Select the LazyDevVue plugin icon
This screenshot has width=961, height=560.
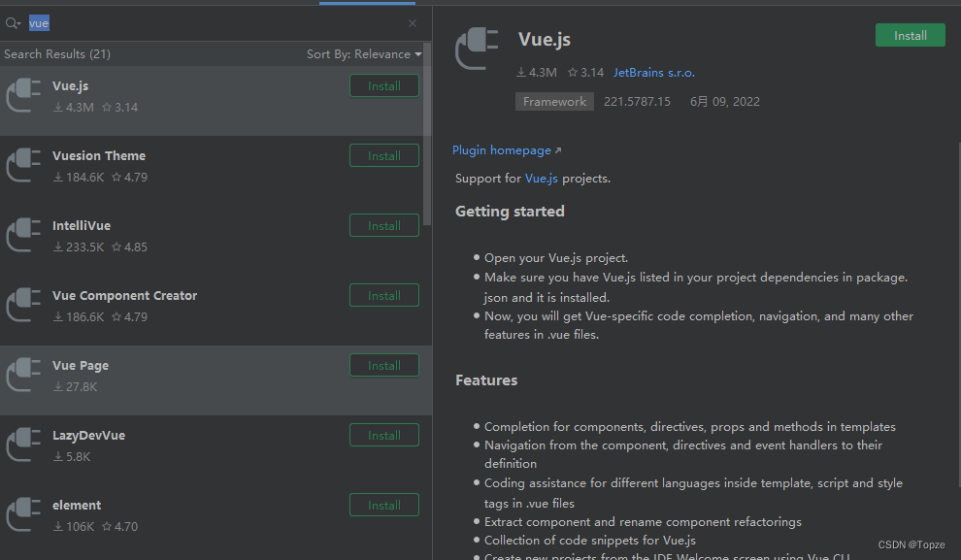23,445
